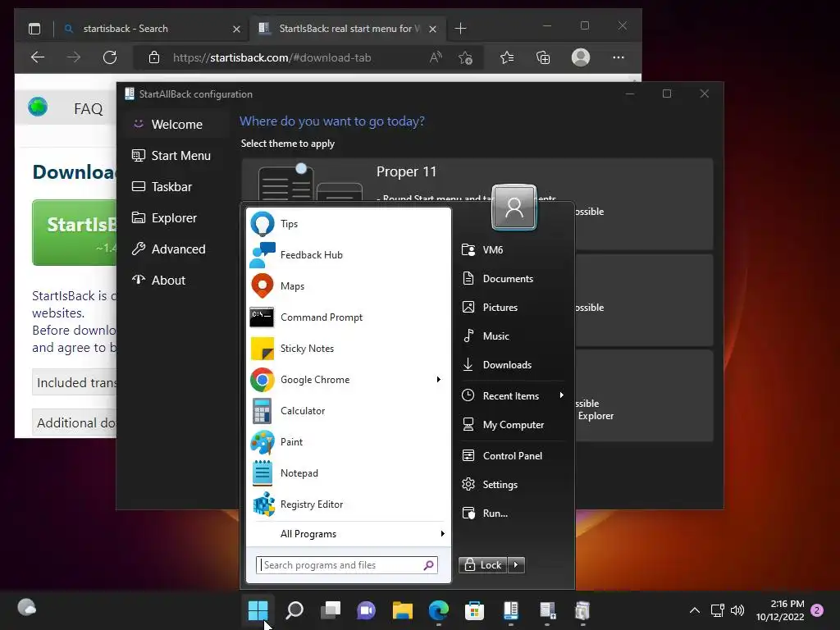Launch Command Prompt from start menu
The image size is (840, 630).
point(348,317)
